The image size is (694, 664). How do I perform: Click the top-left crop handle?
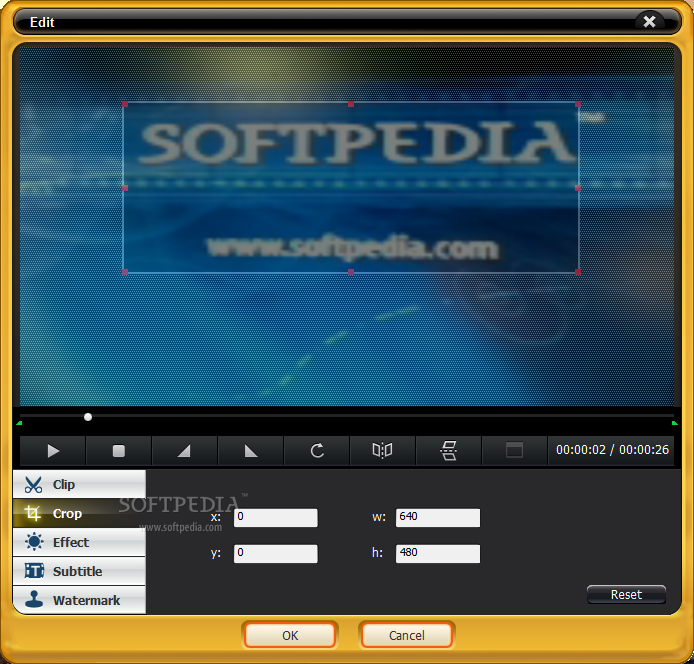tap(125, 104)
